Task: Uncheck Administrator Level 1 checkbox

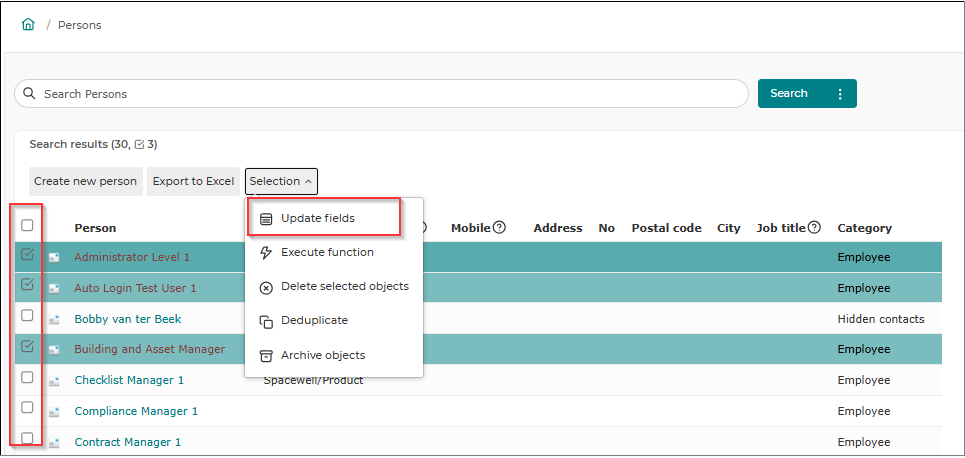Action: coord(27,254)
